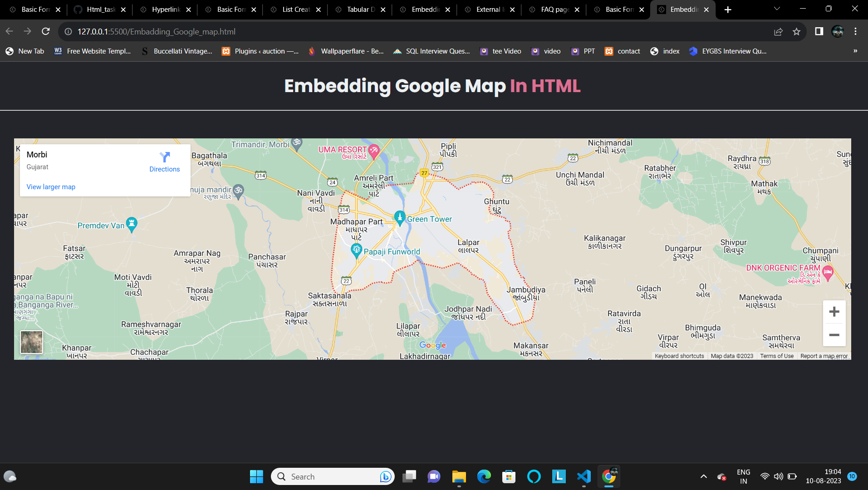Open the share icon in the address bar
This screenshot has height=490, width=868.
point(778,31)
